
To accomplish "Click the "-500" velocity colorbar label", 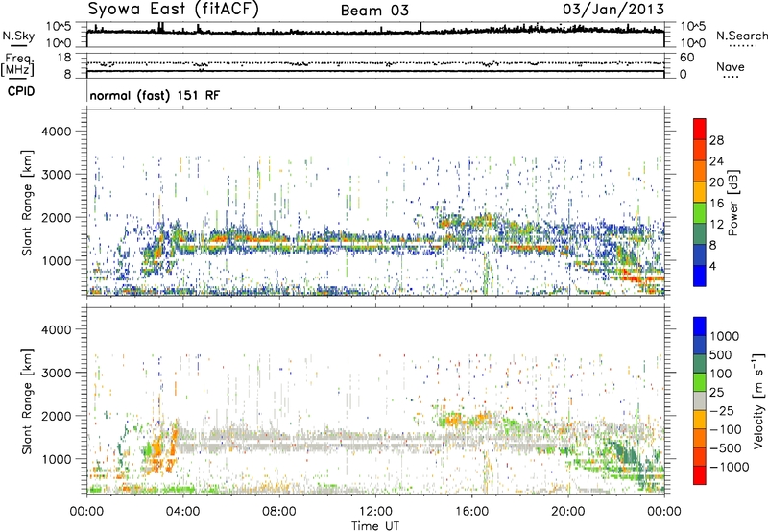I will [726, 448].
